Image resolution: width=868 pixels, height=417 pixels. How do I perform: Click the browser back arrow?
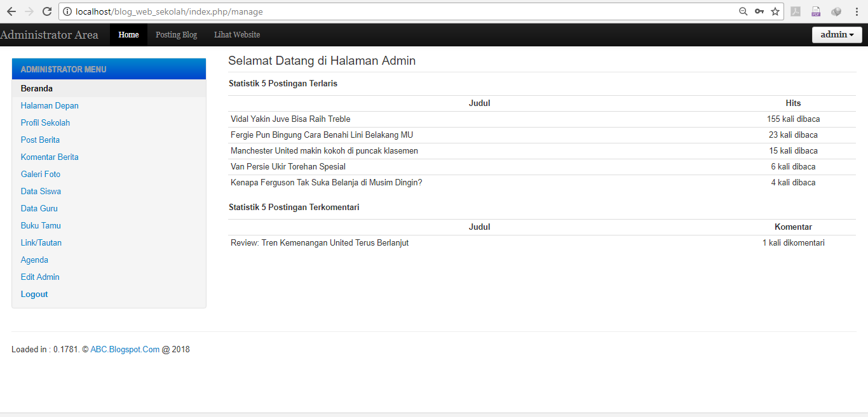(11, 11)
